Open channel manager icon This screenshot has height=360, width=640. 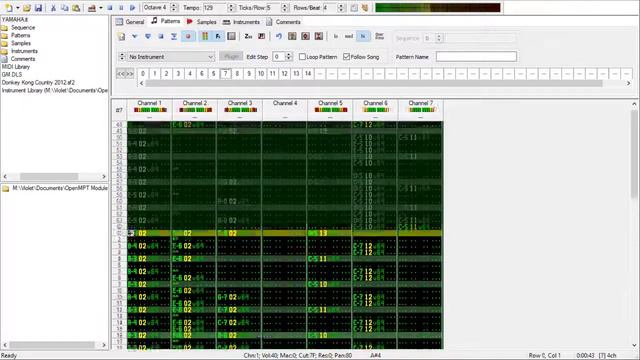(x=231, y=36)
